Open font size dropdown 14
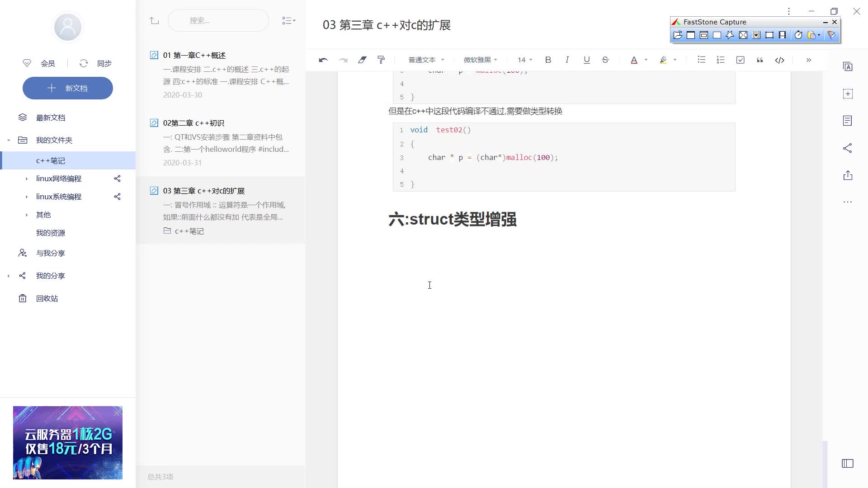Viewport: 868px width, 488px height. point(525,60)
